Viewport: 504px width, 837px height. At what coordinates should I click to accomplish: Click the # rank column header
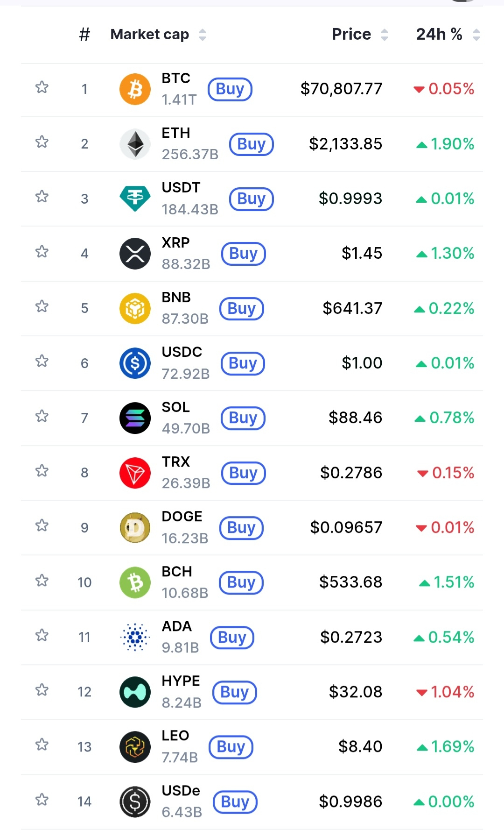pos(84,35)
